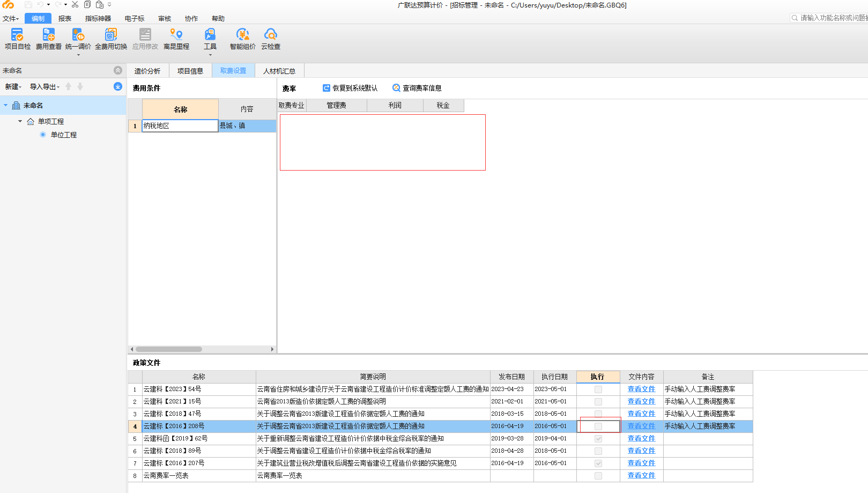The height and width of the screenshot is (493, 868).
Task: Collapse the 单项工程 tree node
Action: point(20,122)
